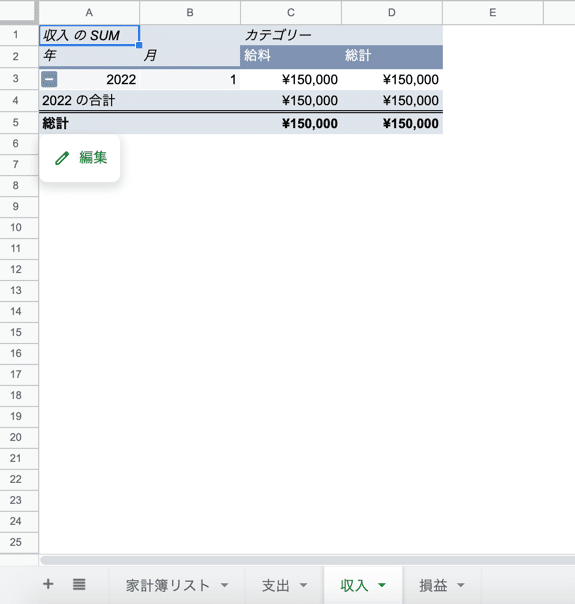Select row 10 header
Image resolution: width=575 pixels, height=604 pixels.
[19, 228]
